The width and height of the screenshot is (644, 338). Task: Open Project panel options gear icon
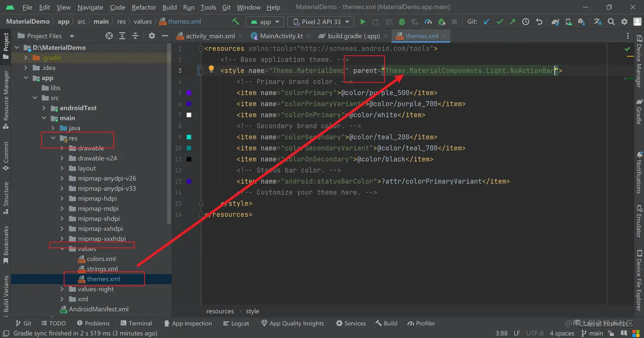click(x=152, y=36)
